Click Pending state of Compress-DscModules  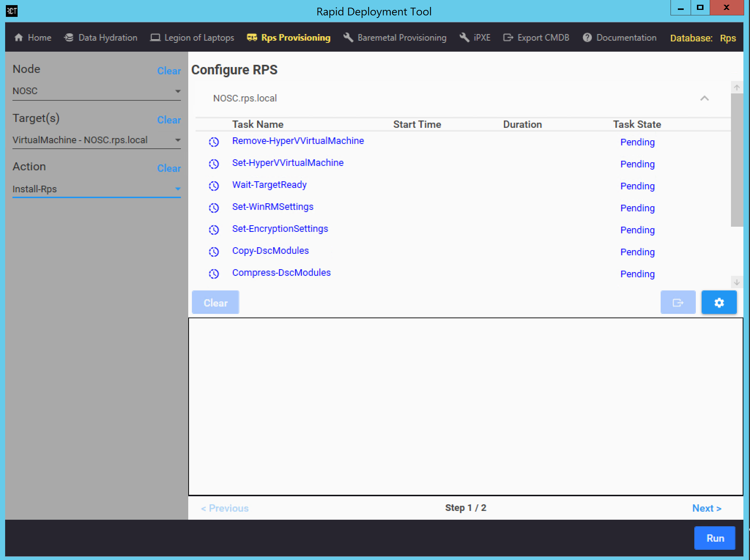pyautogui.click(x=637, y=274)
